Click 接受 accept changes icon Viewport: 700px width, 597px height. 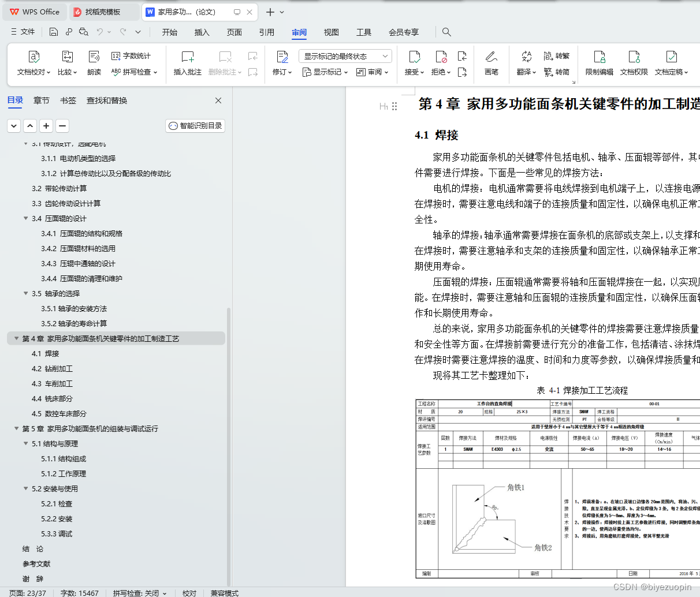pyautogui.click(x=415, y=57)
